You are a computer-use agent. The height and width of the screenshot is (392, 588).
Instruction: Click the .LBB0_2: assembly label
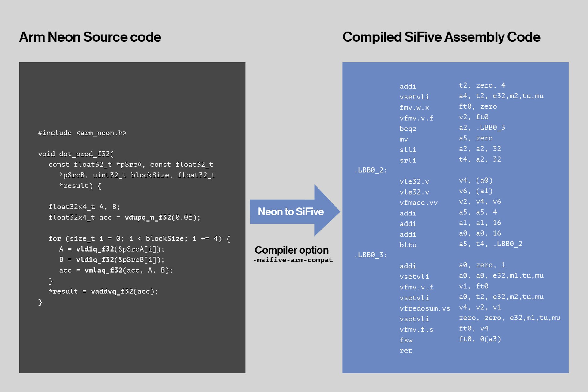(x=371, y=170)
